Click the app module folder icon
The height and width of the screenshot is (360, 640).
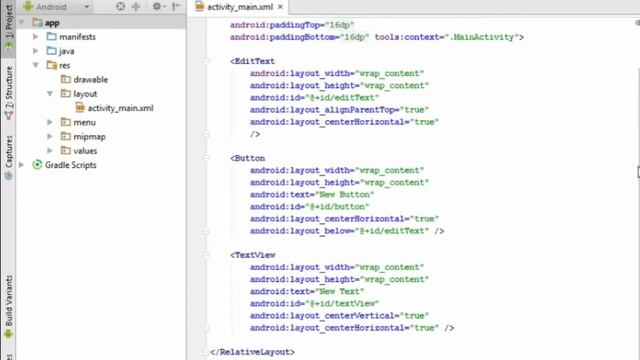click(38, 22)
